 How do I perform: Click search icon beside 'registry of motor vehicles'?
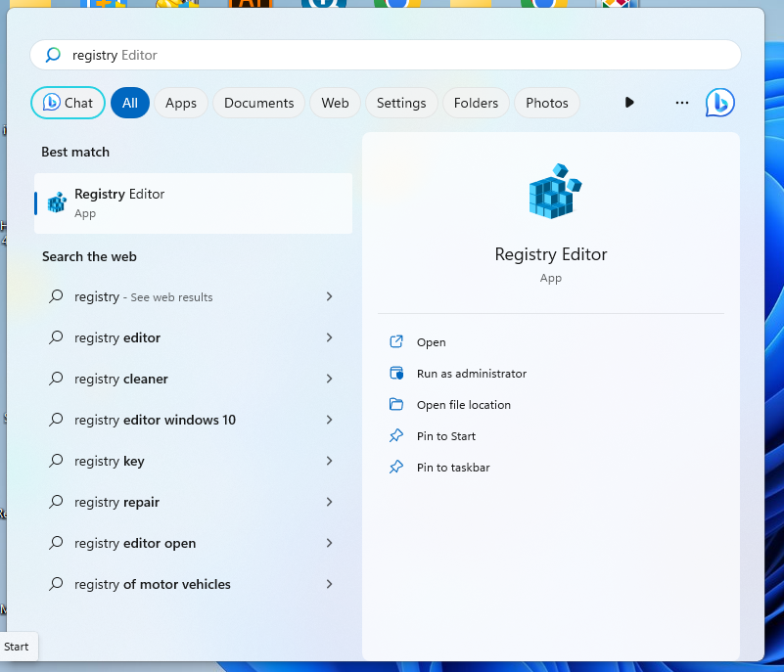click(x=56, y=584)
